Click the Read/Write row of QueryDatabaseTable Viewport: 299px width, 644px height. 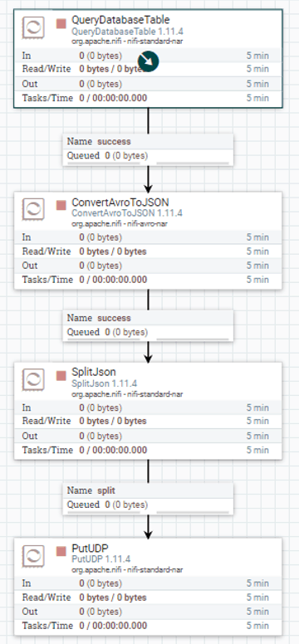point(148,69)
